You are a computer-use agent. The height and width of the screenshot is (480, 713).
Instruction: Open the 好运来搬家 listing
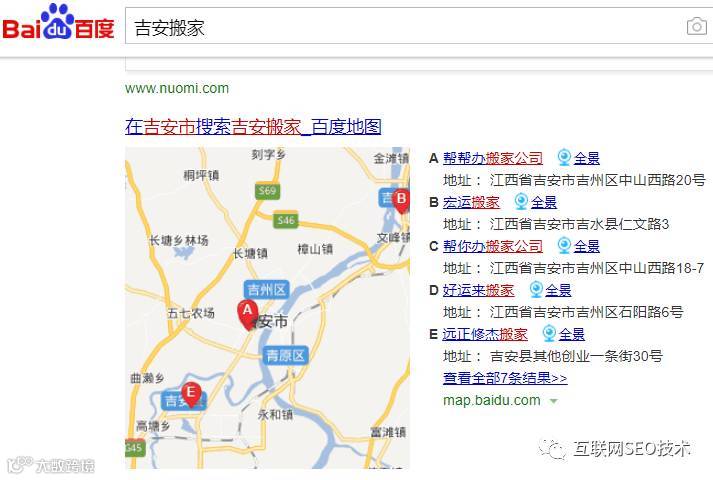coord(478,290)
